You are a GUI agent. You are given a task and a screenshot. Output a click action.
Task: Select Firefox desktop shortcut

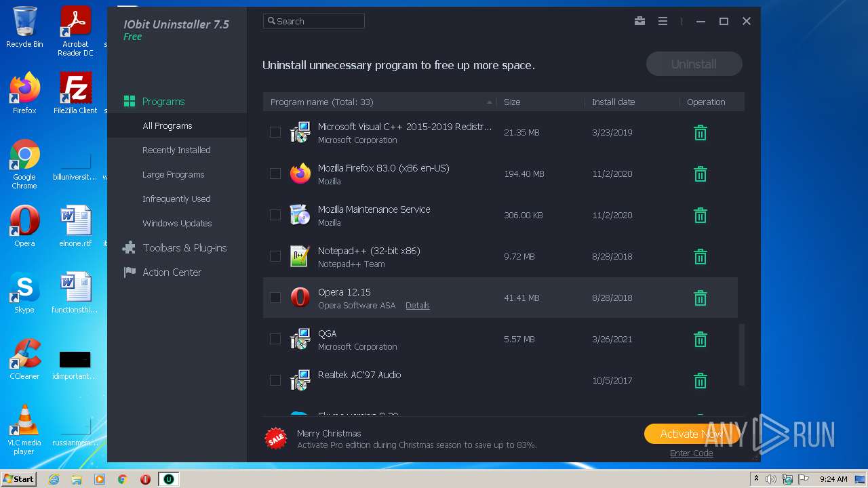(24, 94)
